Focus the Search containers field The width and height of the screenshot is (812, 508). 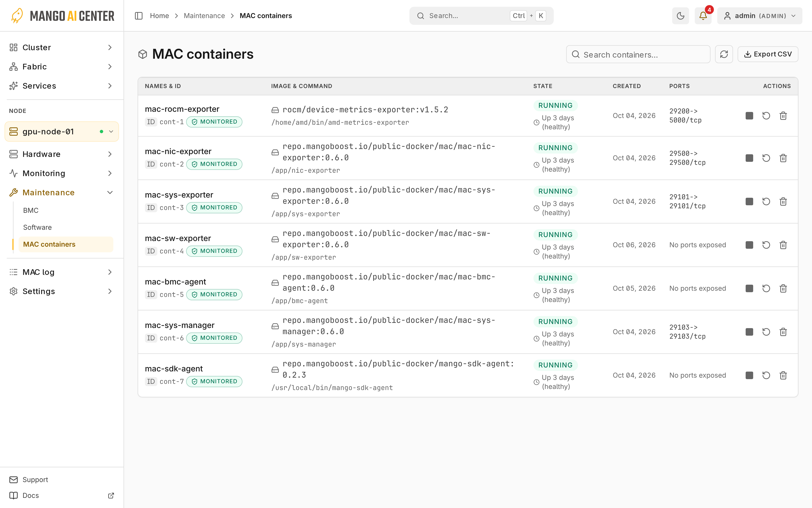[638, 54]
